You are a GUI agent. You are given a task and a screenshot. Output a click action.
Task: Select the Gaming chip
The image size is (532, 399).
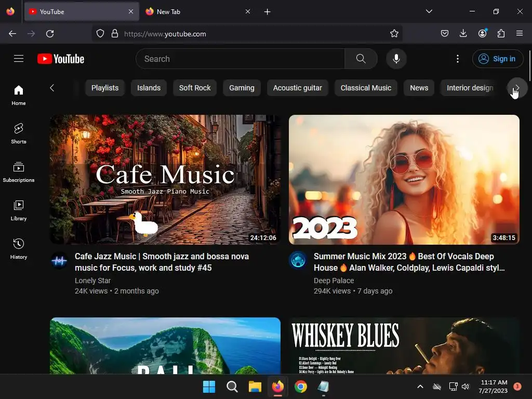tap(242, 88)
